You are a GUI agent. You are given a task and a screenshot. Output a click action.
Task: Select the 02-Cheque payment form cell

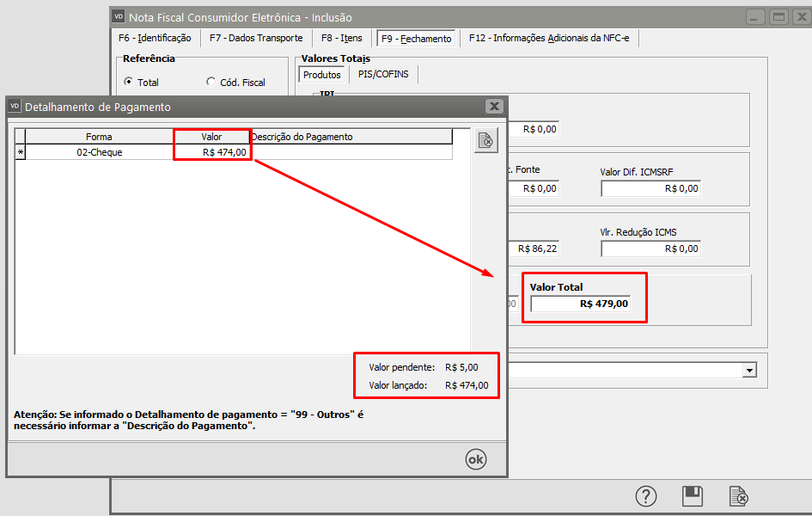(x=99, y=152)
